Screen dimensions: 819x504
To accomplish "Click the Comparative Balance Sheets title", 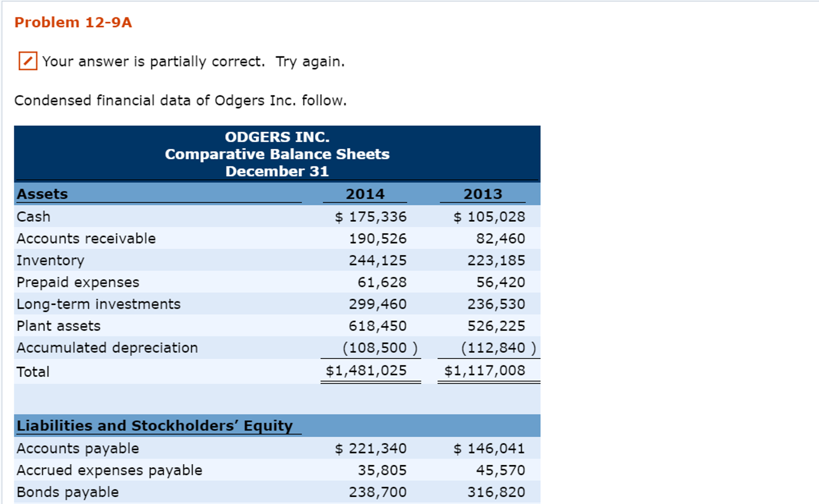I will (277, 154).
